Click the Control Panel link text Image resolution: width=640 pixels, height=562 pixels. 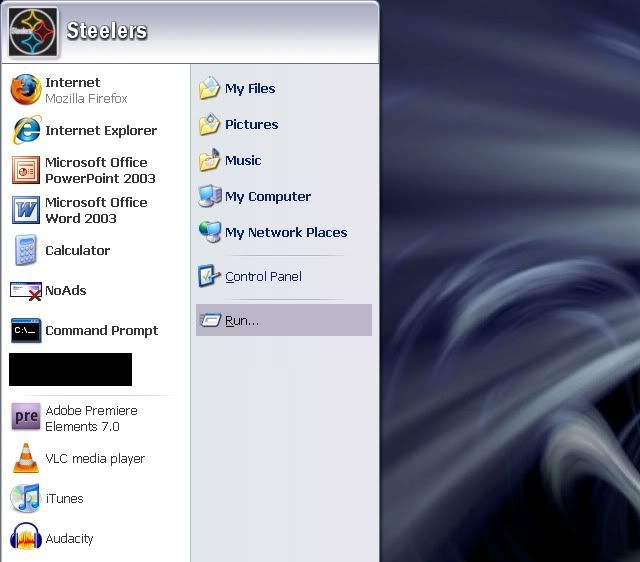click(263, 277)
